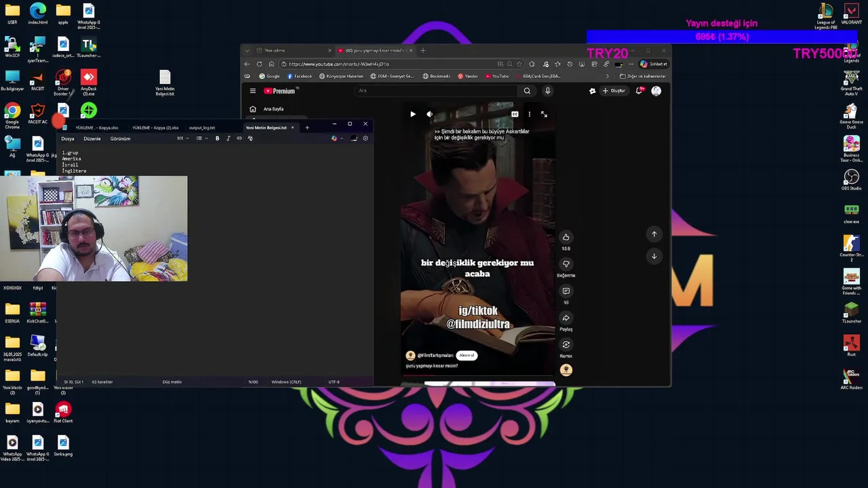Switch to YÜKLEME . - Kopya.xlsx tab
The height and width of the screenshot is (488, 868).
97,127
